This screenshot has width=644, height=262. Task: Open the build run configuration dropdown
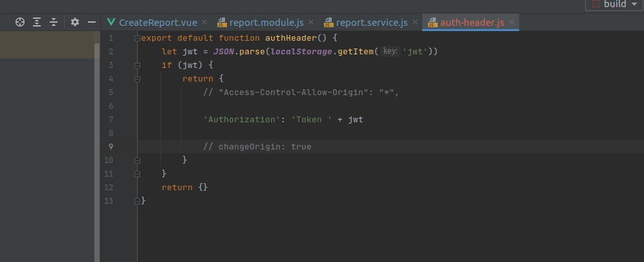614,4
